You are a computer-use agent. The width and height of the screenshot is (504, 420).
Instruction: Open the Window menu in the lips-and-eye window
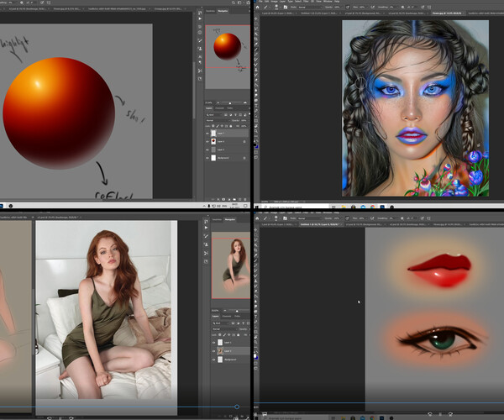(x=327, y=213)
